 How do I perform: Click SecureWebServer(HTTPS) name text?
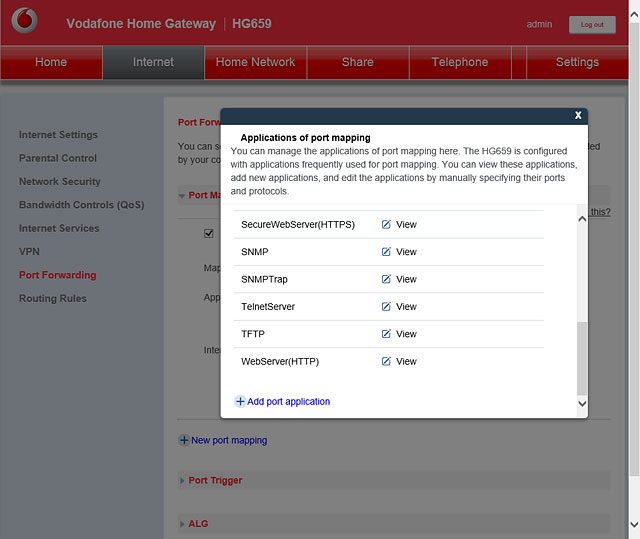click(x=298, y=224)
